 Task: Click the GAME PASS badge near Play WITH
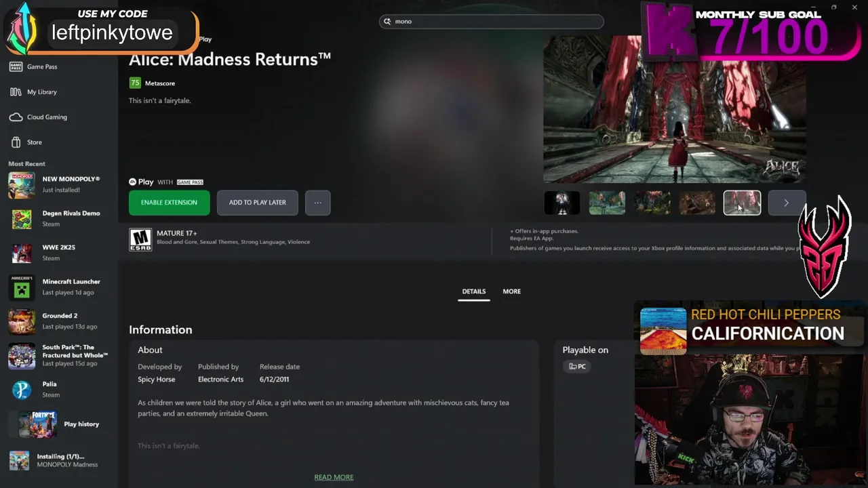[x=190, y=182]
